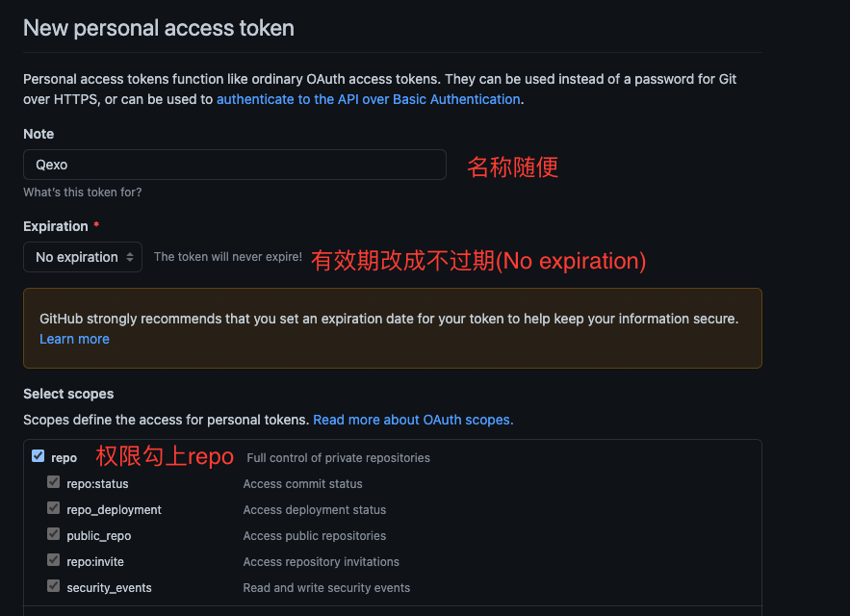Toggle the security_events checkbox
Image resolution: width=850 pixels, height=616 pixels.
click(x=54, y=586)
